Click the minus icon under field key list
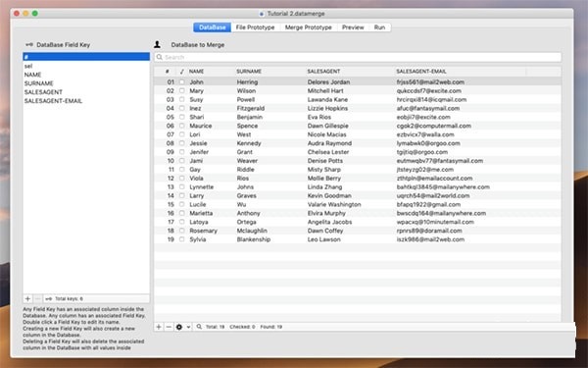The width and height of the screenshot is (588, 368). coord(37,298)
